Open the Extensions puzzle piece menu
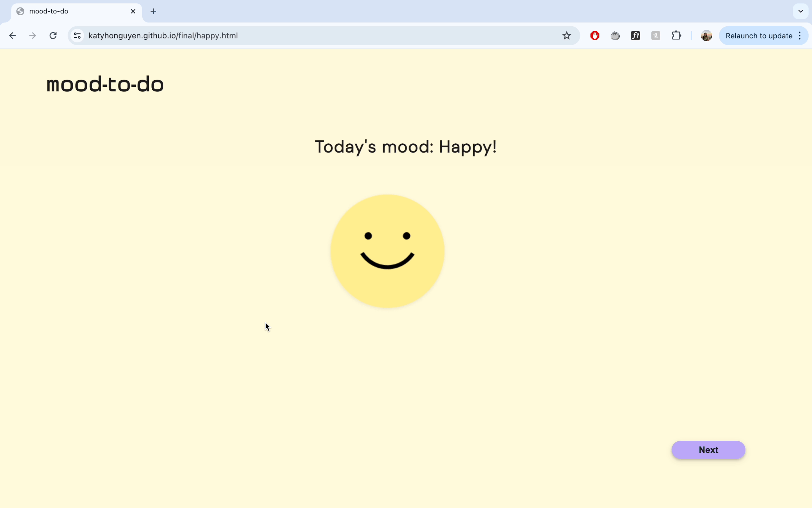Image resolution: width=812 pixels, height=508 pixels. (676, 36)
